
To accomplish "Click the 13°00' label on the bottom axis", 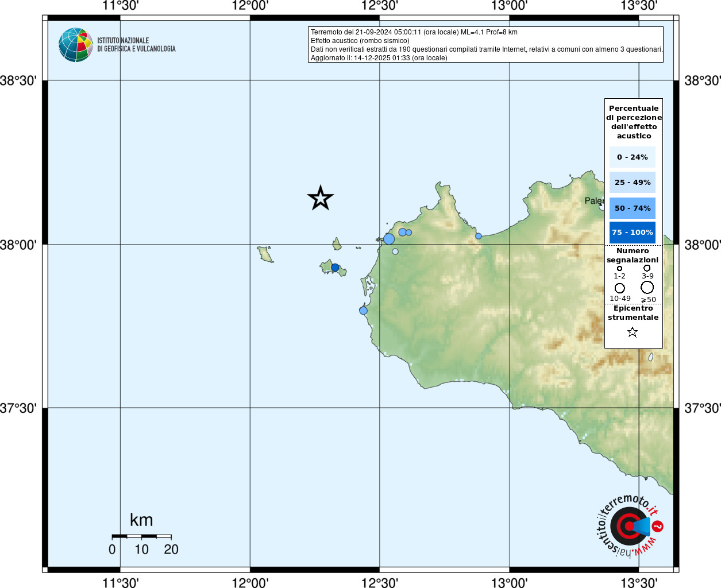I will (x=509, y=582).
